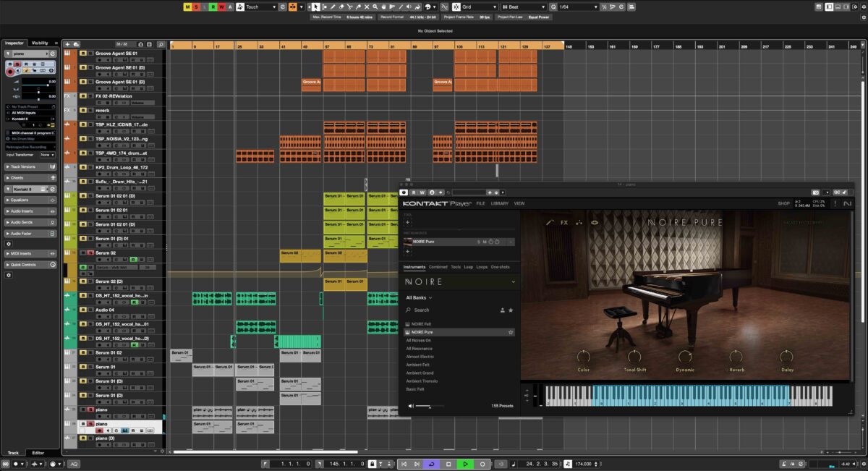This screenshot has width=868, height=471.
Task: Click the eye view icon in NOIRE header
Action: point(595,222)
